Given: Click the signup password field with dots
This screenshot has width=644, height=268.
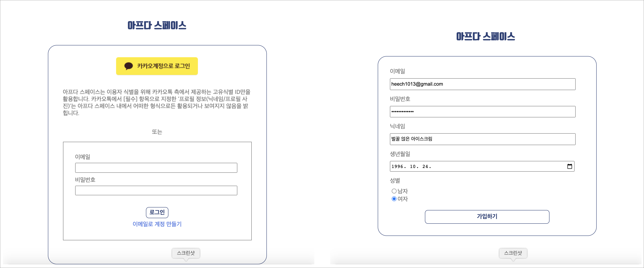Looking at the screenshot, I should [482, 112].
